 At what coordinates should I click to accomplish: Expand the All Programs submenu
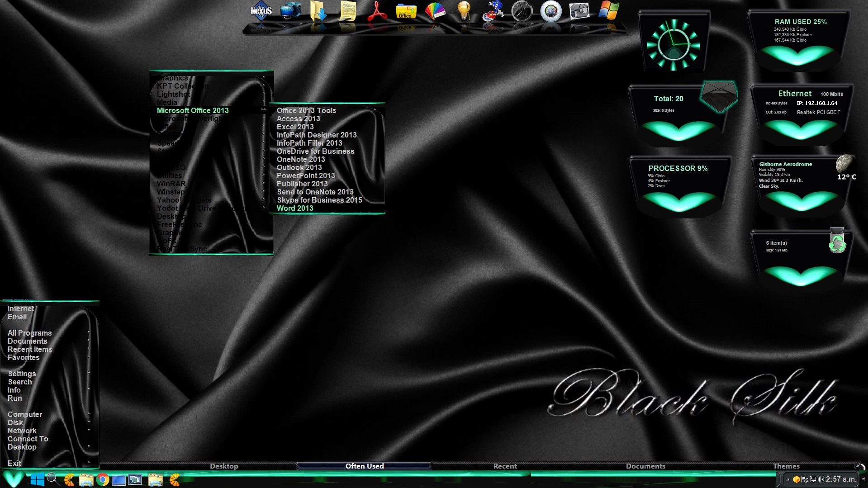click(30, 333)
